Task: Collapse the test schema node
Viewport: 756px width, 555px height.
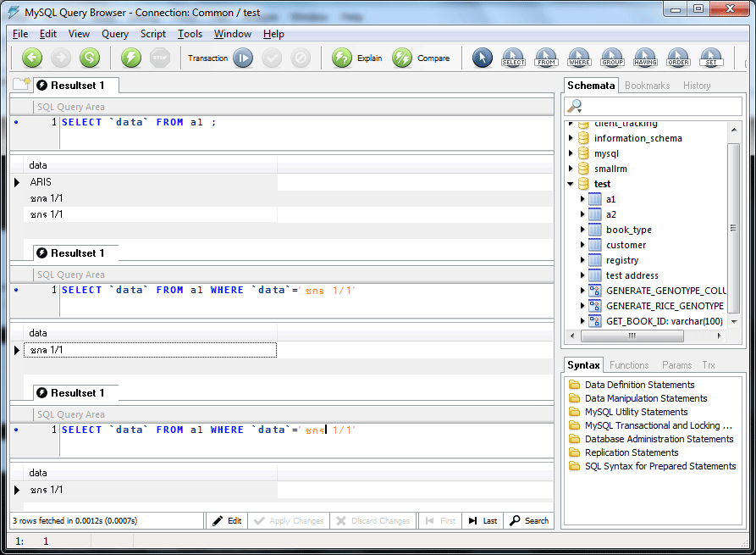Action: 571,184
